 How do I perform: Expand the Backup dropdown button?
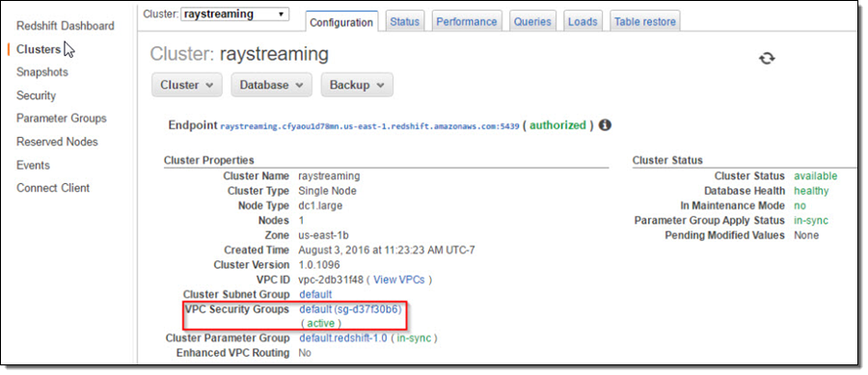(357, 85)
